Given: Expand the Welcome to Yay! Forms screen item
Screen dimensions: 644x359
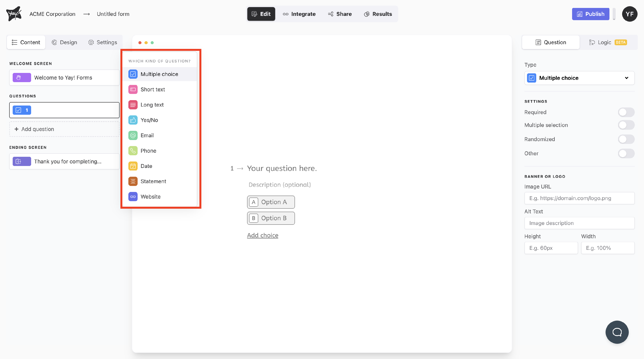Looking at the screenshot, I should click(x=64, y=78).
